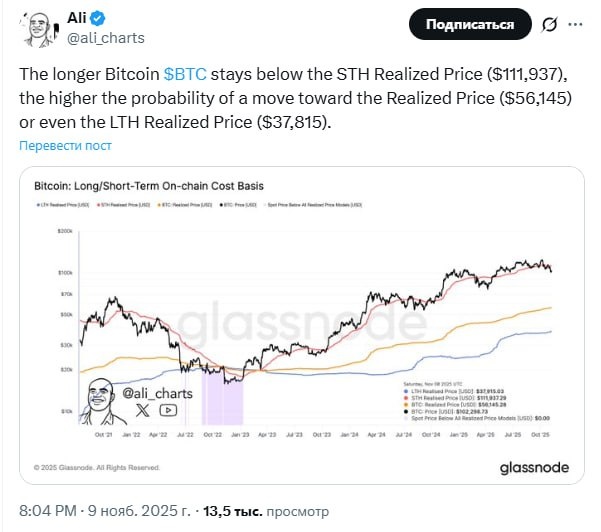The width and height of the screenshot is (601, 532).
Task: Click the X logo in chart watermark
Action: click(x=143, y=409)
